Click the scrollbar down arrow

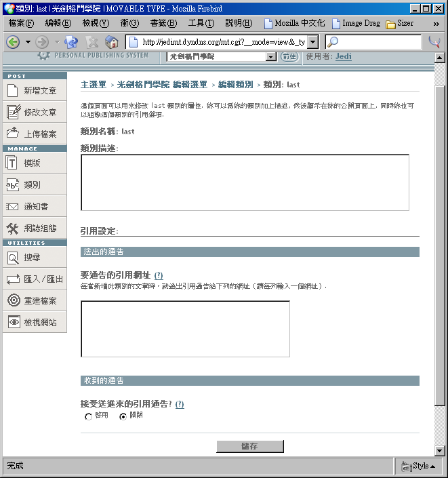(x=439, y=451)
